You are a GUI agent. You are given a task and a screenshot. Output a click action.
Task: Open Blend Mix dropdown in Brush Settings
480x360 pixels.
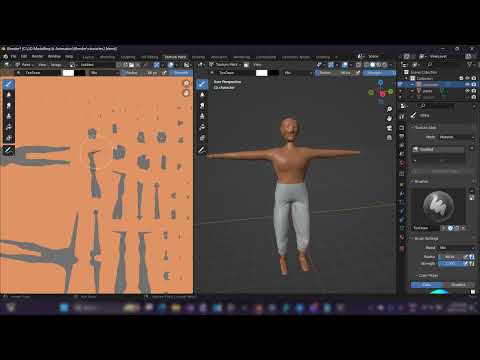click(456, 248)
